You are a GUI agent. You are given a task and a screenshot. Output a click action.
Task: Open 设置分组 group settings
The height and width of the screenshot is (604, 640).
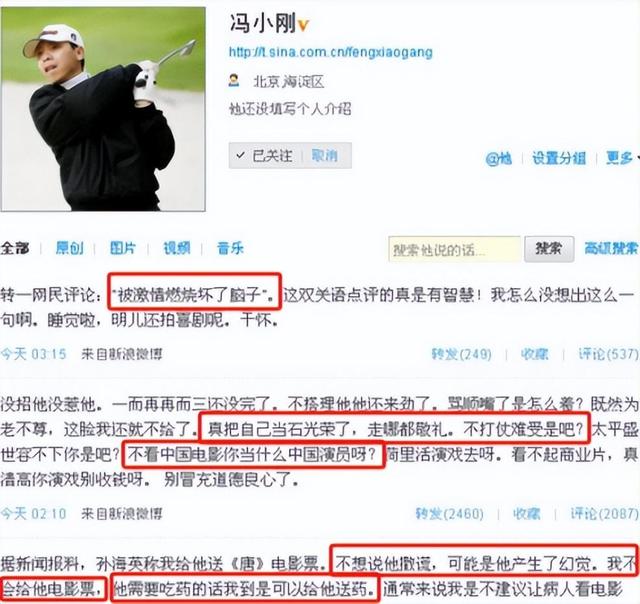click(559, 158)
